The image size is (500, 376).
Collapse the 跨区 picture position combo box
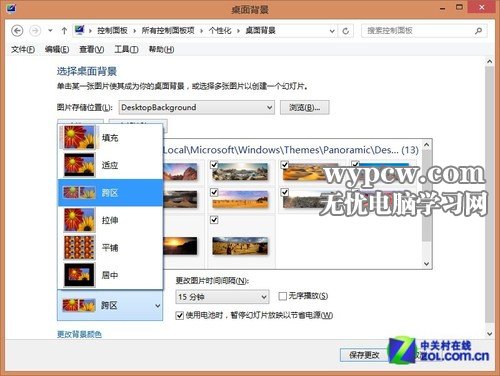(110, 305)
